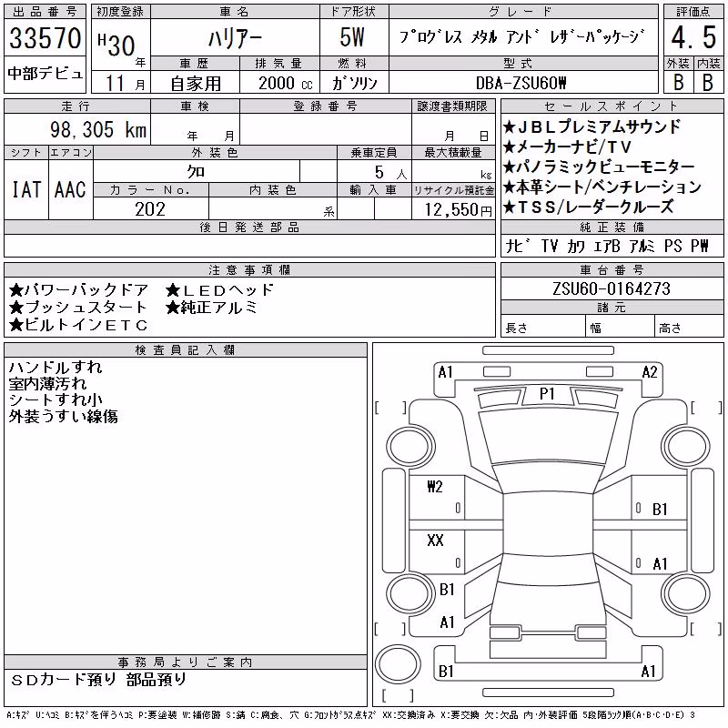The height and width of the screenshot is (728, 728).
Task: Select the SDカード預り notice
Action: click(x=63, y=680)
